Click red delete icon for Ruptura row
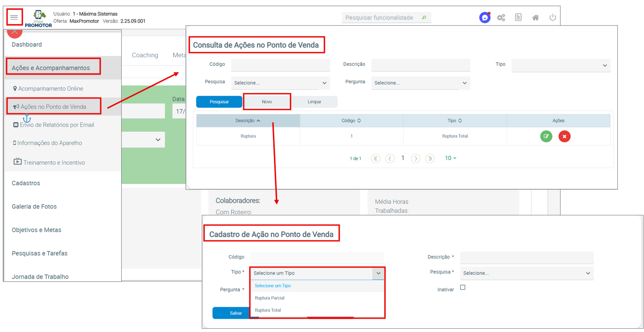 (x=564, y=137)
